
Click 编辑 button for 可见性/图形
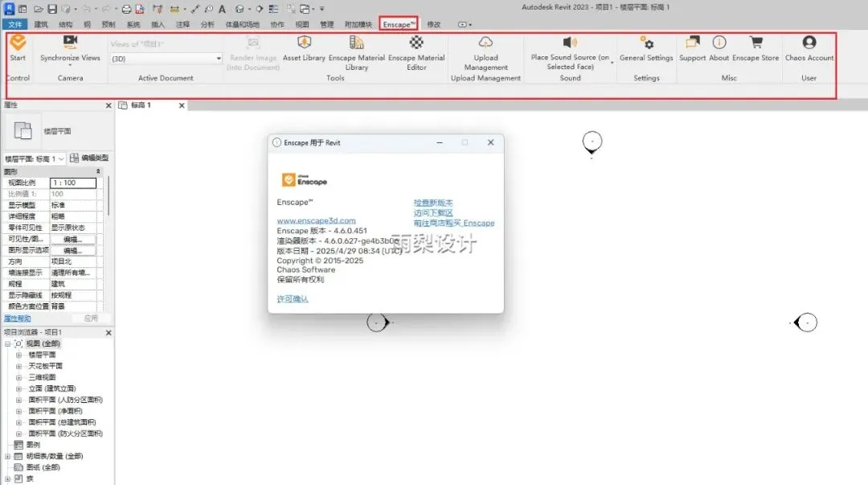coord(73,240)
